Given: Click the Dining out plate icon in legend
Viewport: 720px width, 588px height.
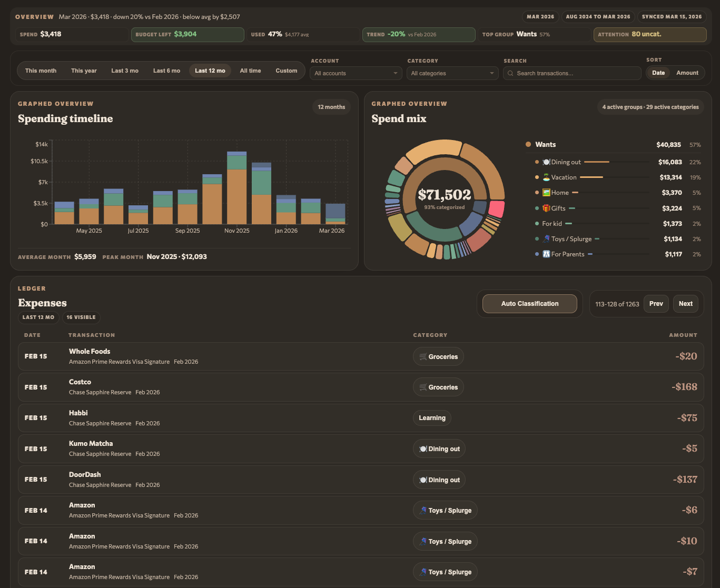Looking at the screenshot, I should (x=547, y=162).
